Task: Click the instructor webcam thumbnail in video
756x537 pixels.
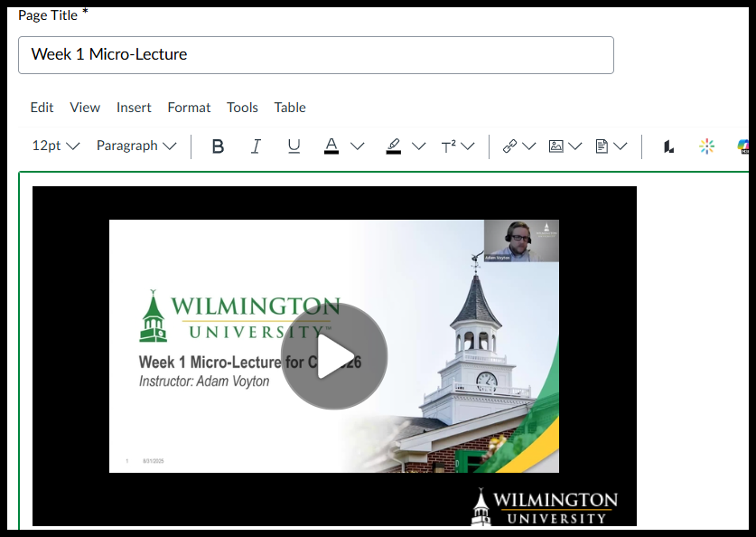Action: click(521, 241)
